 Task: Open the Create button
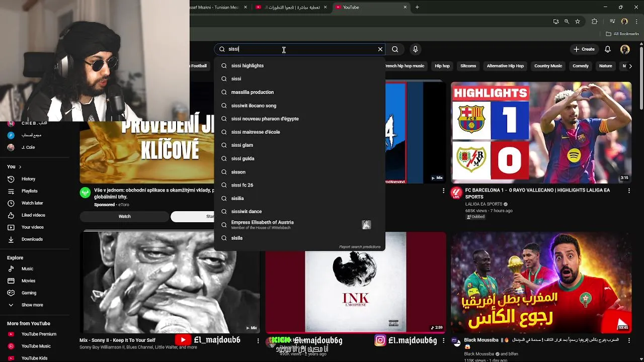point(584,49)
